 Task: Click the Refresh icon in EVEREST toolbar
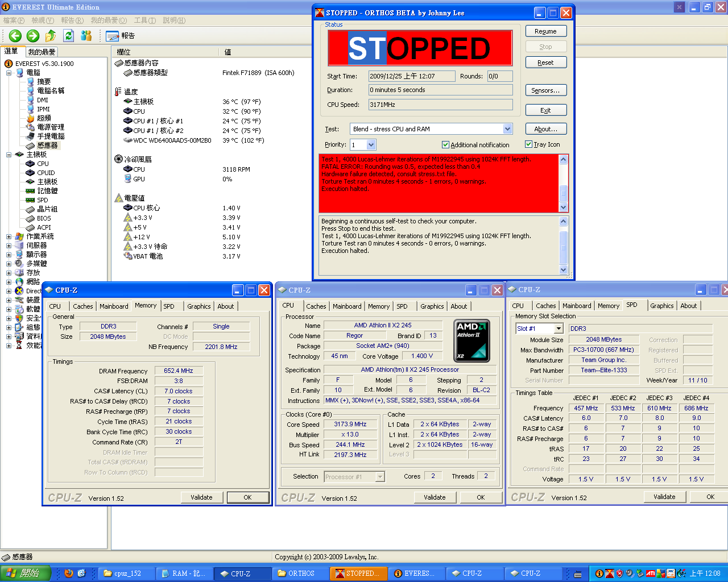click(x=69, y=36)
